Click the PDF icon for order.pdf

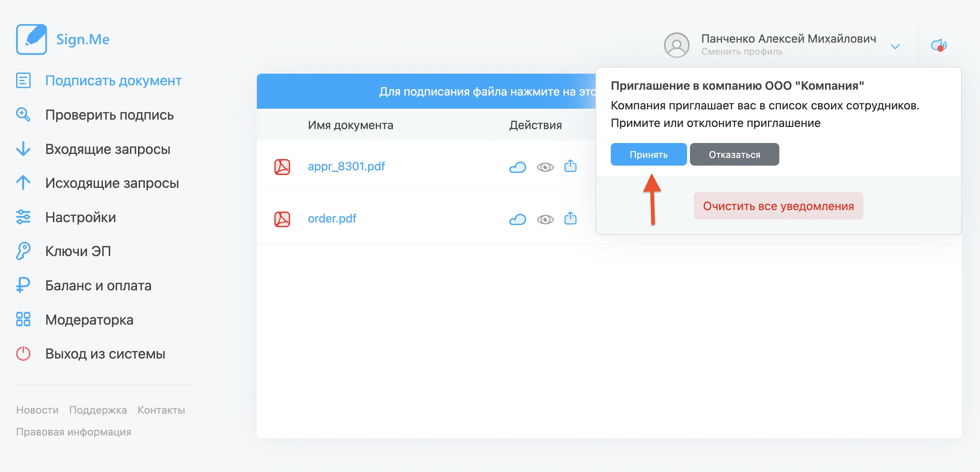pos(282,219)
